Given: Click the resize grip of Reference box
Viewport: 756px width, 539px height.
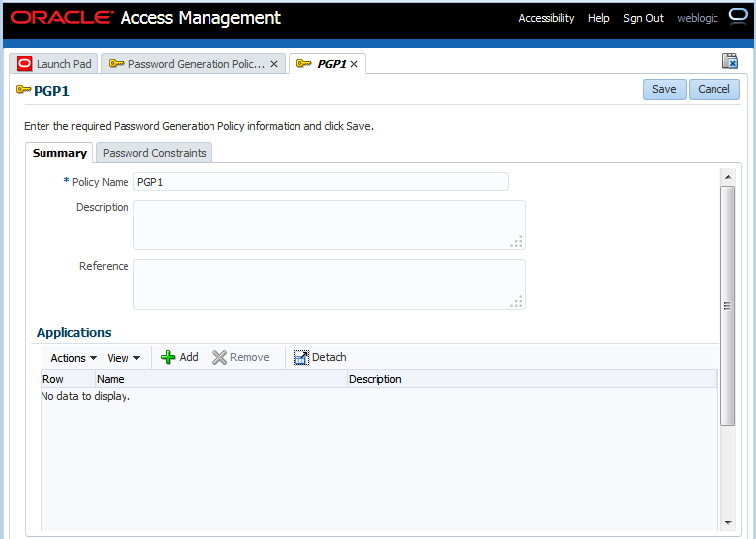Looking at the screenshot, I should [517, 302].
